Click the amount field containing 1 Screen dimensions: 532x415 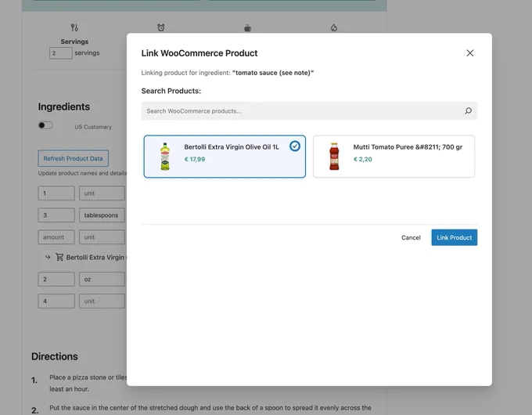pos(56,193)
